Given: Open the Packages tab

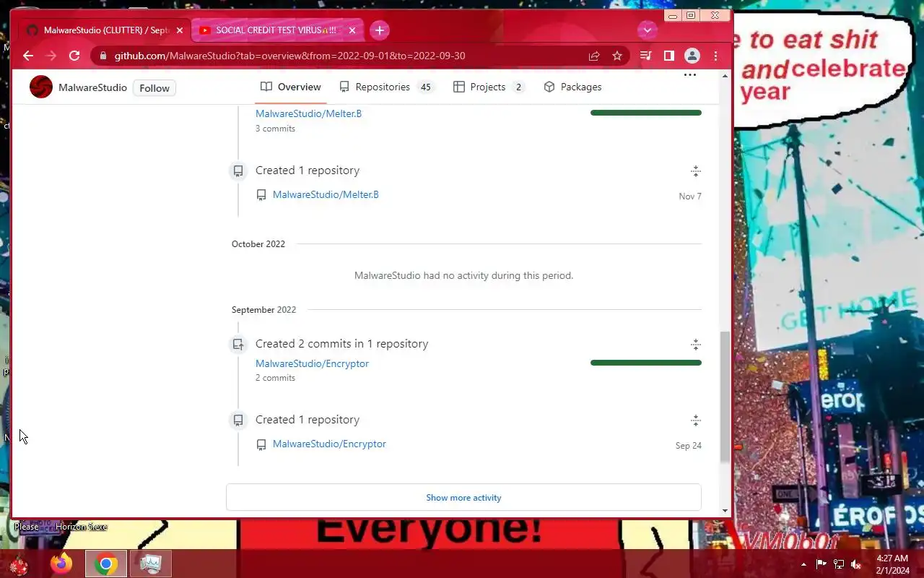Looking at the screenshot, I should pos(572,87).
